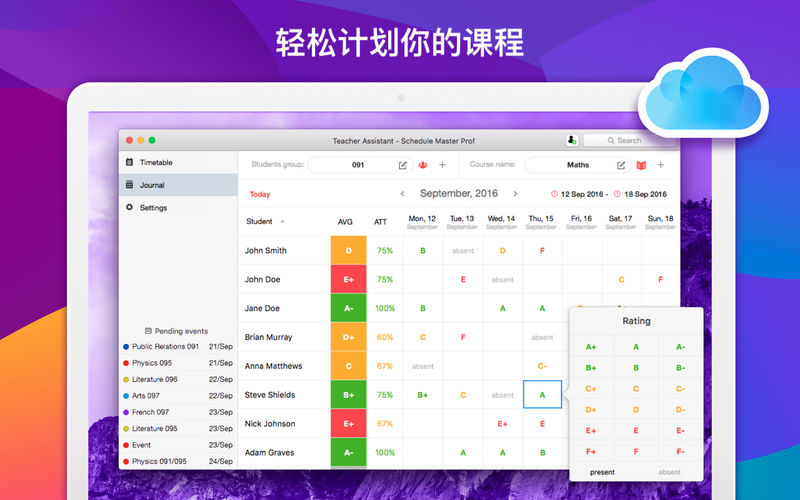
Task: Select John Smith's orange D average cell
Action: 348,251
